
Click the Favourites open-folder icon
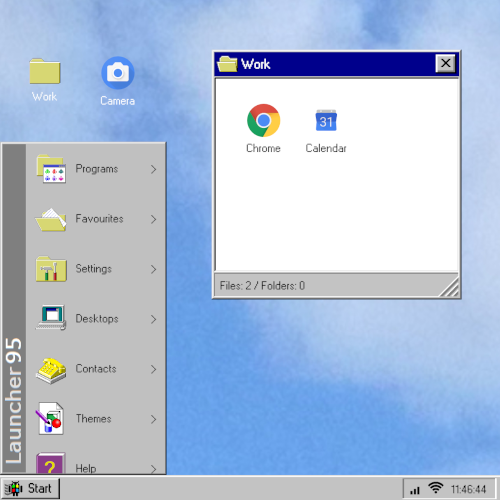click(x=51, y=219)
